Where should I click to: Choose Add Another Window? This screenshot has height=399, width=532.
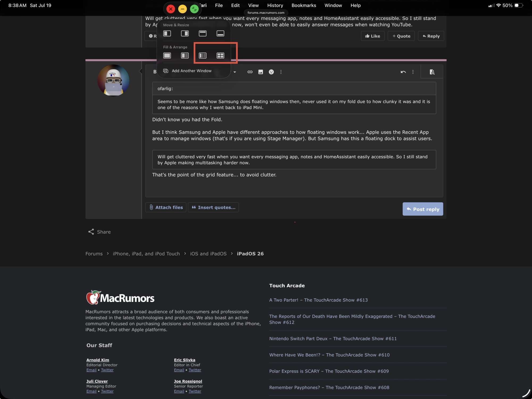point(188,71)
